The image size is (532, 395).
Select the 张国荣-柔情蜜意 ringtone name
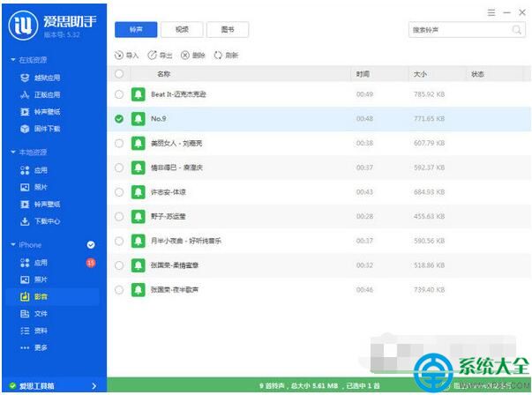175,265
